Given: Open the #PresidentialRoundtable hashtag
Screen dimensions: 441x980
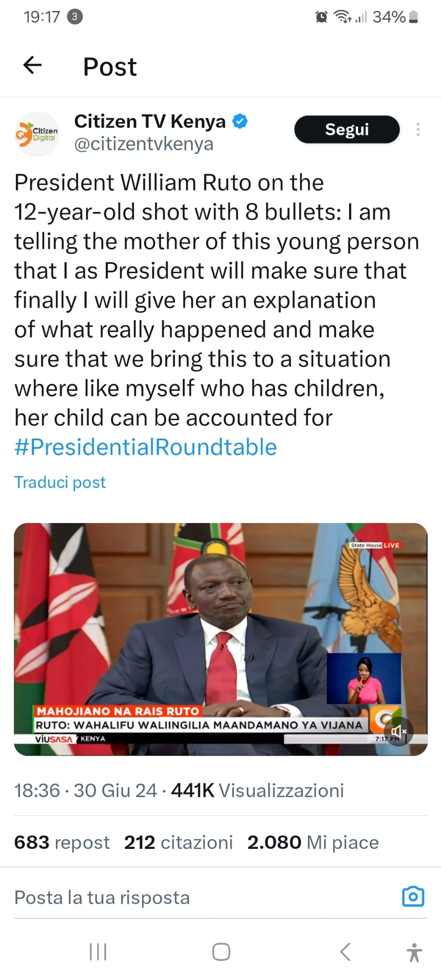Looking at the screenshot, I should (146, 447).
